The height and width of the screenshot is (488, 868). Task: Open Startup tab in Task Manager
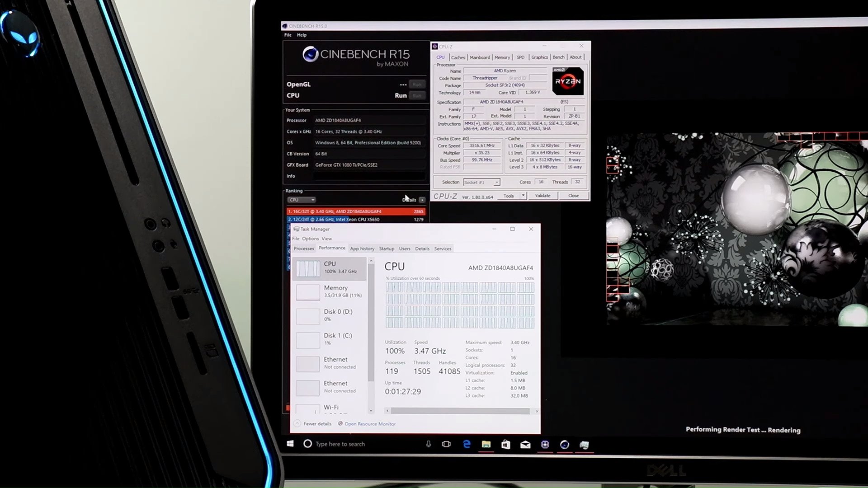click(x=387, y=249)
